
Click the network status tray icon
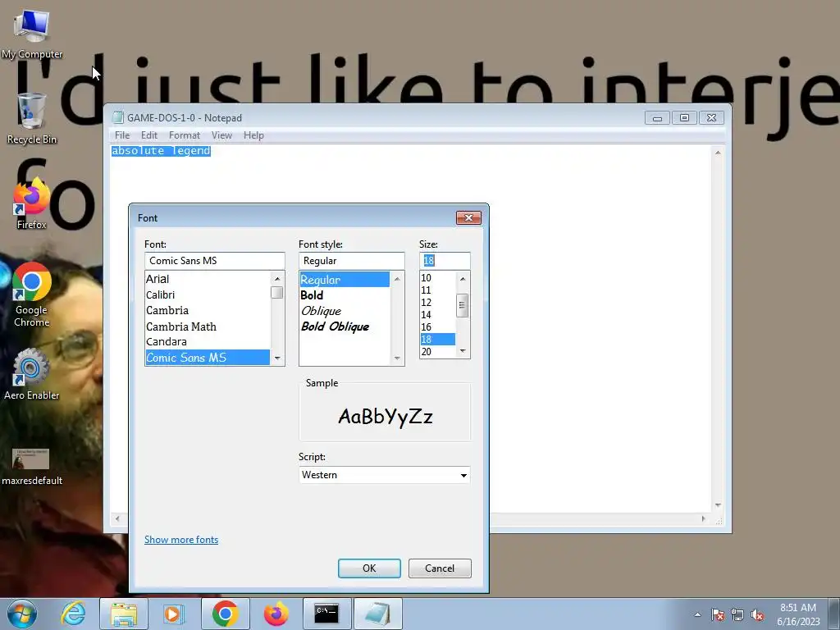click(x=737, y=614)
